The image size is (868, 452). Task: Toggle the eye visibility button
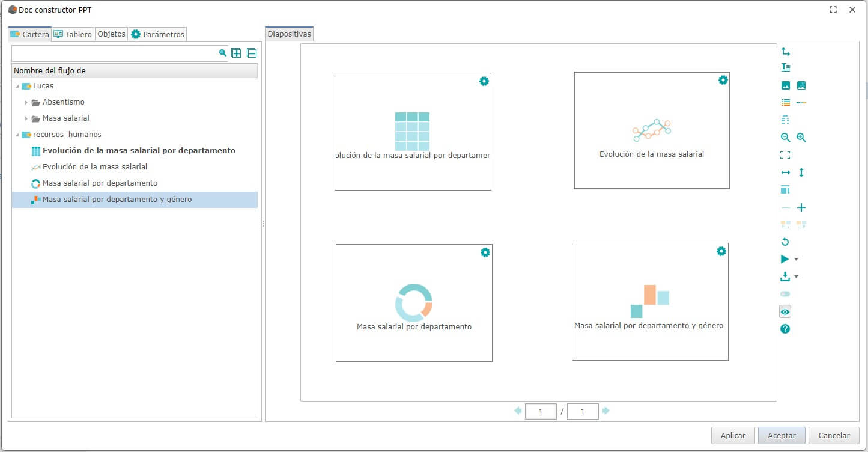(785, 311)
